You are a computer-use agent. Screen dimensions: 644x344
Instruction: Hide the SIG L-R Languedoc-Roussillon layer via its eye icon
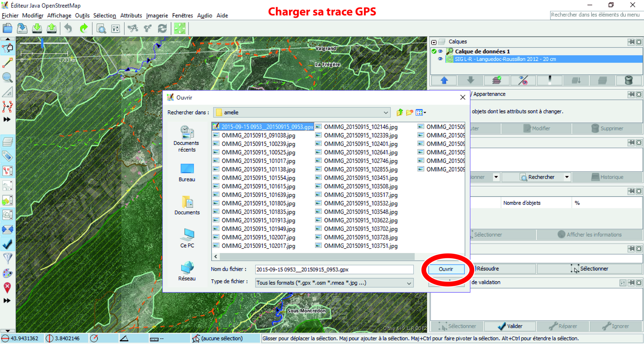click(440, 59)
